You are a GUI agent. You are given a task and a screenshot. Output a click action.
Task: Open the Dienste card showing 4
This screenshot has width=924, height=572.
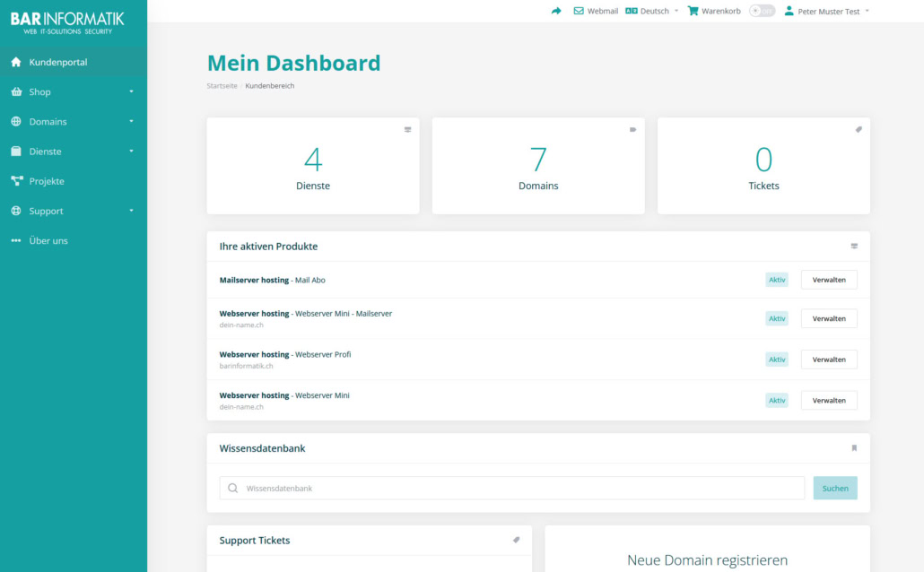click(313, 166)
